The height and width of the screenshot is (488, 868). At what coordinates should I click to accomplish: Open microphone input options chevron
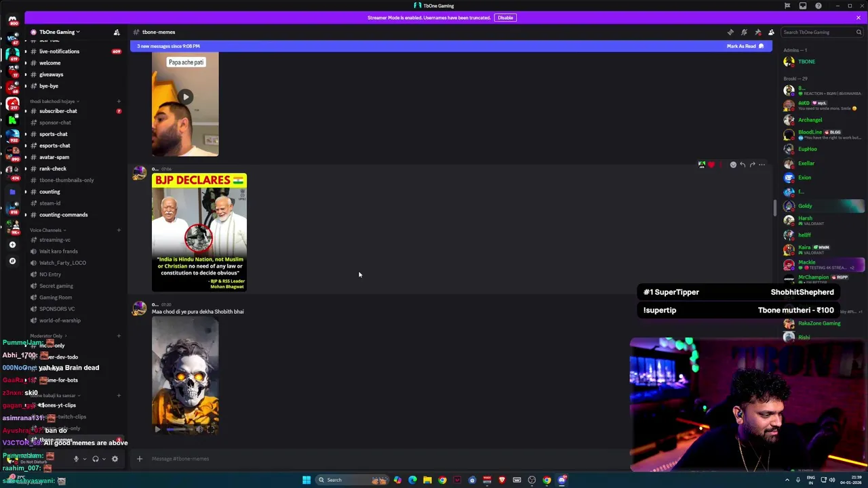[84, 459]
